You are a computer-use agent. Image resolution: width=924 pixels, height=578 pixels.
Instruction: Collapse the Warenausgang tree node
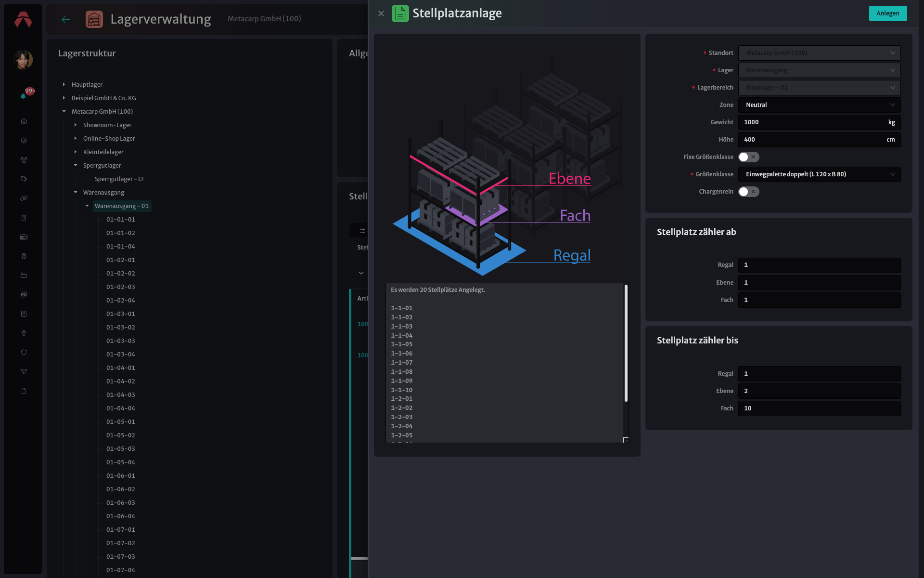[76, 192]
